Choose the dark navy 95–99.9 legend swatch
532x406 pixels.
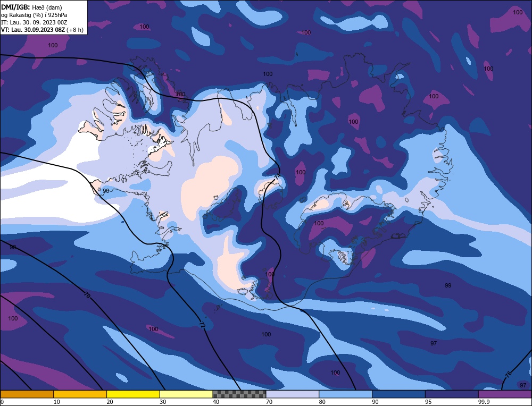pyautogui.click(x=452, y=394)
